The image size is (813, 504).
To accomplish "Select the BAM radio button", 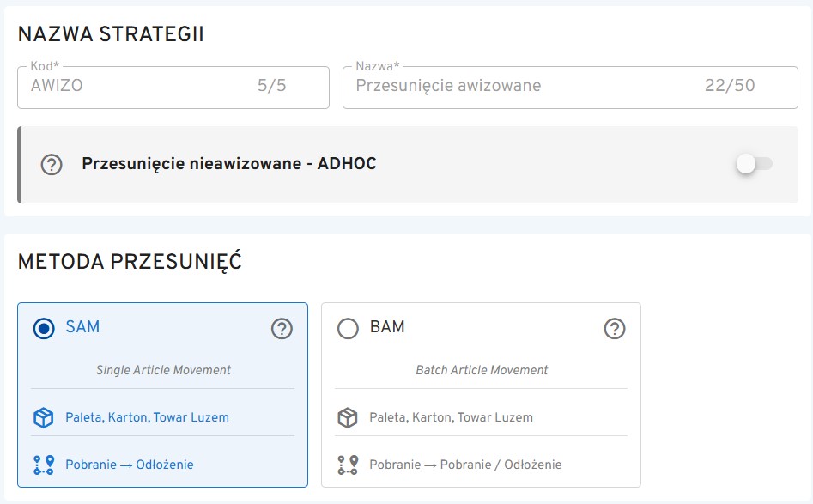I will pos(348,328).
